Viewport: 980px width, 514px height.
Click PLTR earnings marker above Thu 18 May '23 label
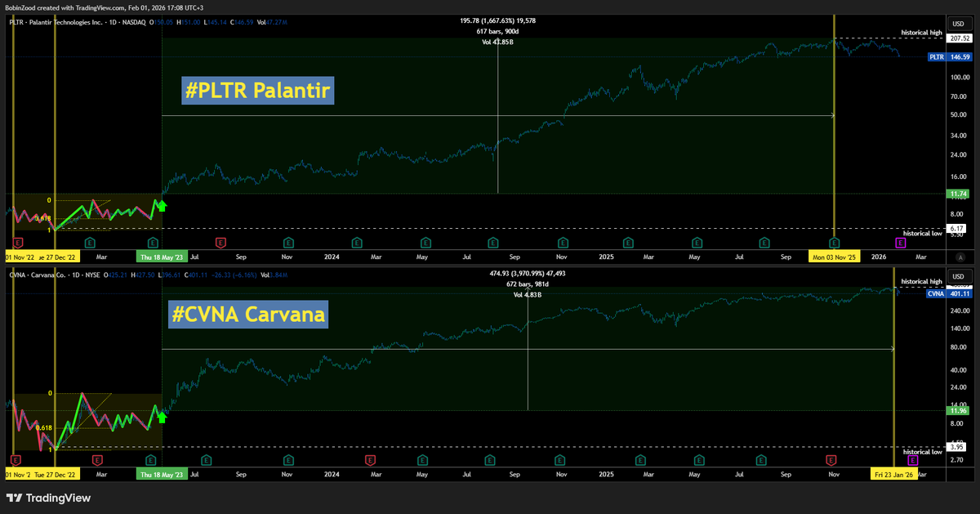[x=152, y=243]
